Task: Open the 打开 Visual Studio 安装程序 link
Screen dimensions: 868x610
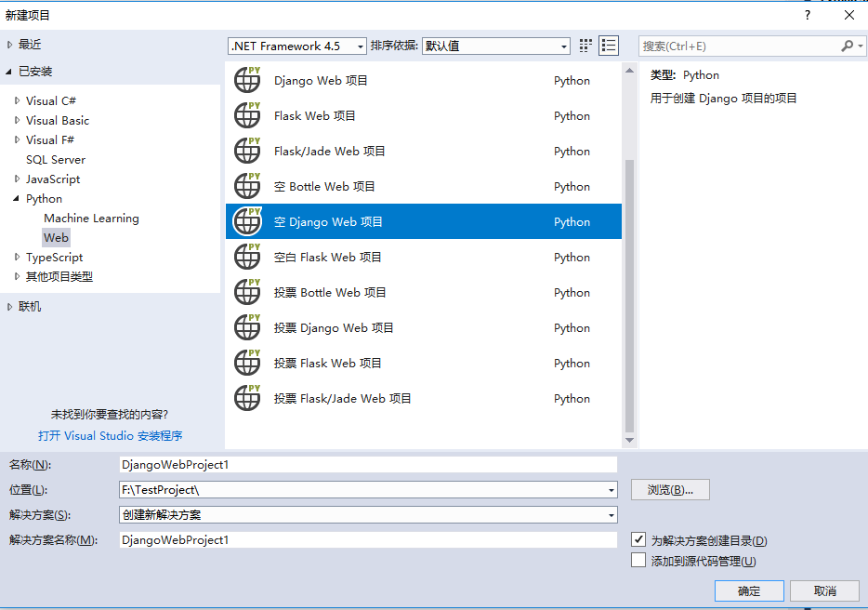Action: 111,436
